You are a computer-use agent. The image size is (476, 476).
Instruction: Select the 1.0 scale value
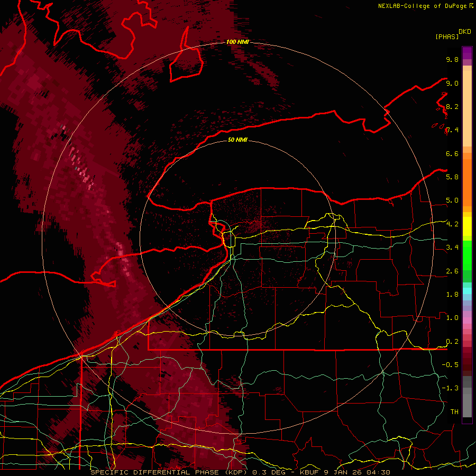coord(452,317)
